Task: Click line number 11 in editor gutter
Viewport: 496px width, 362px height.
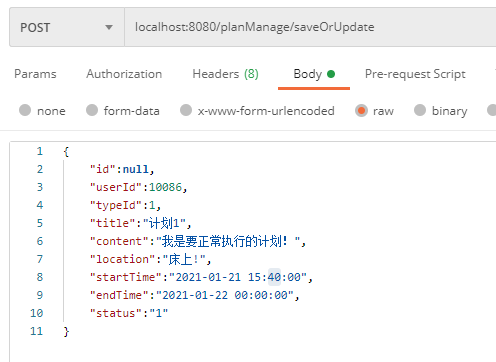Action: (37, 331)
